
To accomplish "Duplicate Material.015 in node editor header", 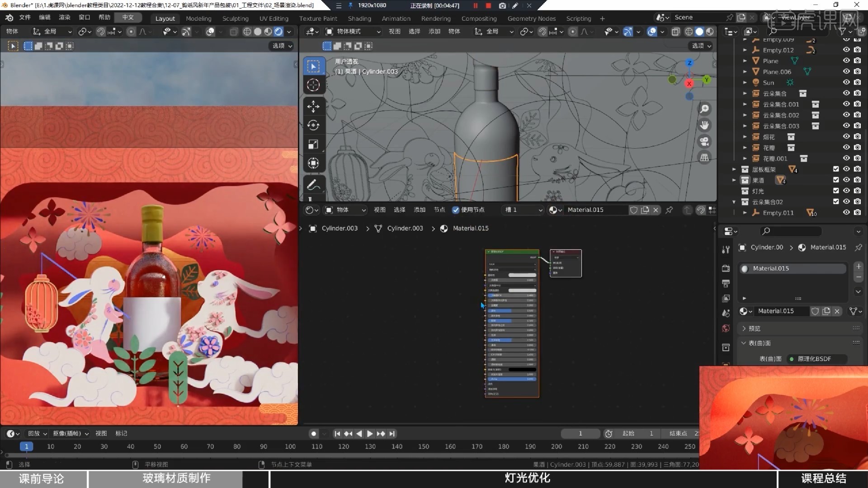I will 645,210.
